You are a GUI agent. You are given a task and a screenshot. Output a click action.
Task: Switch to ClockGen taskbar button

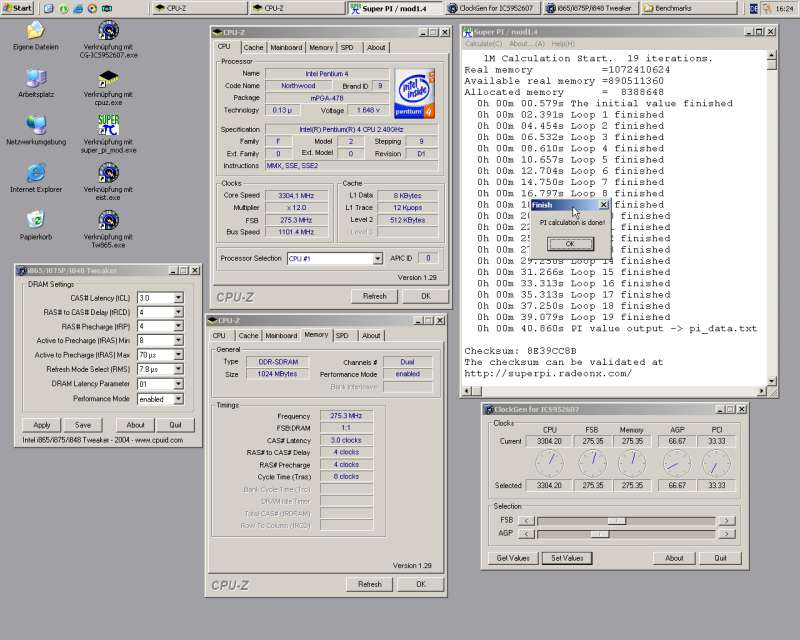click(491, 8)
